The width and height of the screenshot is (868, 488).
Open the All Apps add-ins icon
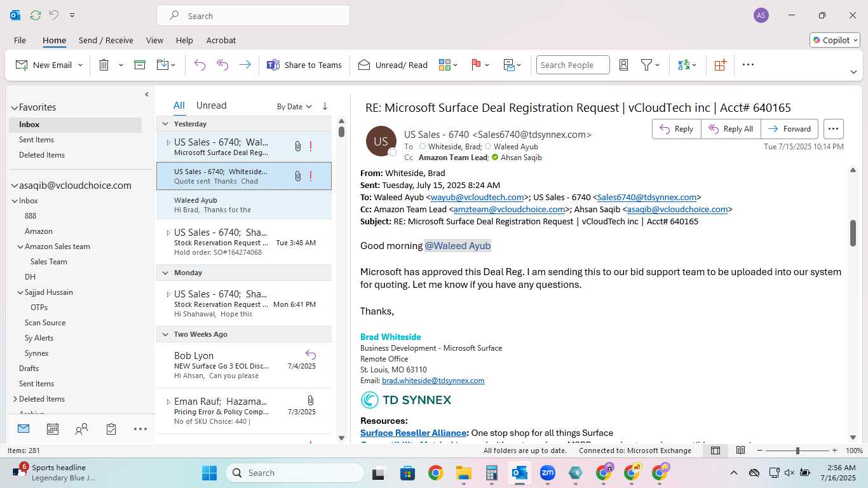720,65
